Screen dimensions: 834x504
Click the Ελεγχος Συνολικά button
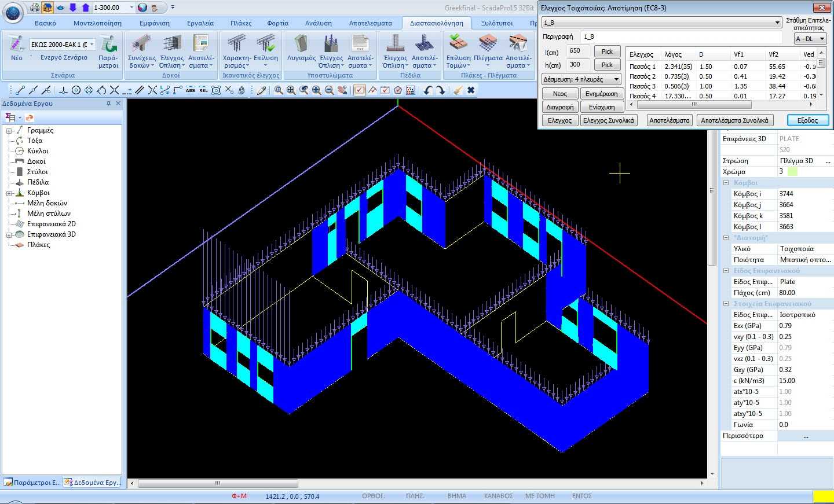pos(609,120)
